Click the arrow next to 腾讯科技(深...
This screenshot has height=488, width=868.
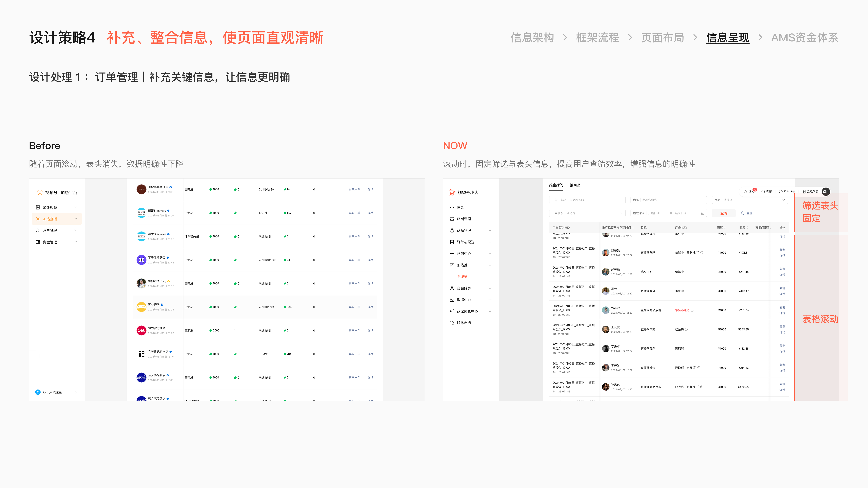coord(76,392)
